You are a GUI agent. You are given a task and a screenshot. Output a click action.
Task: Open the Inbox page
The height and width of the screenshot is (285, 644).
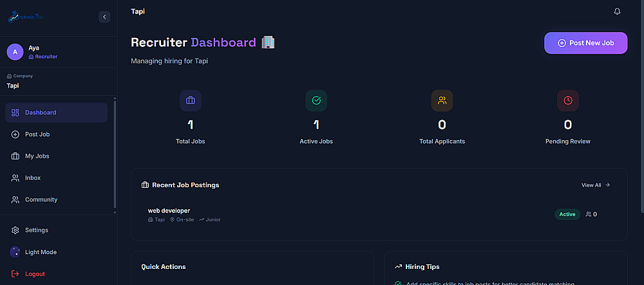coord(56,178)
